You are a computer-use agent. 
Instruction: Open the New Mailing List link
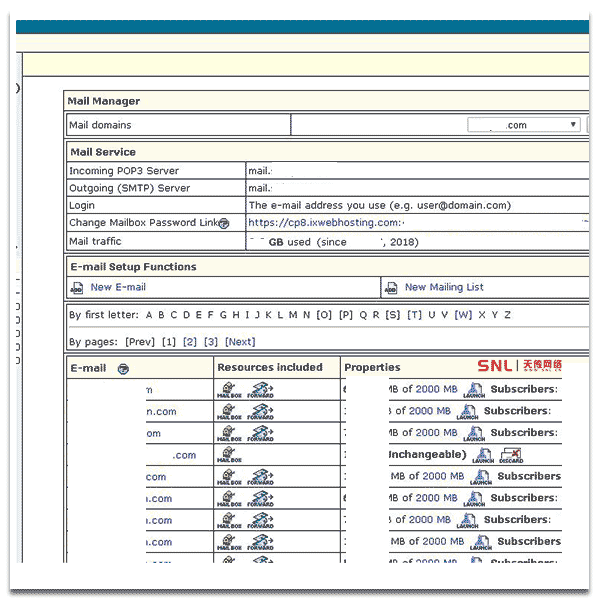444,287
